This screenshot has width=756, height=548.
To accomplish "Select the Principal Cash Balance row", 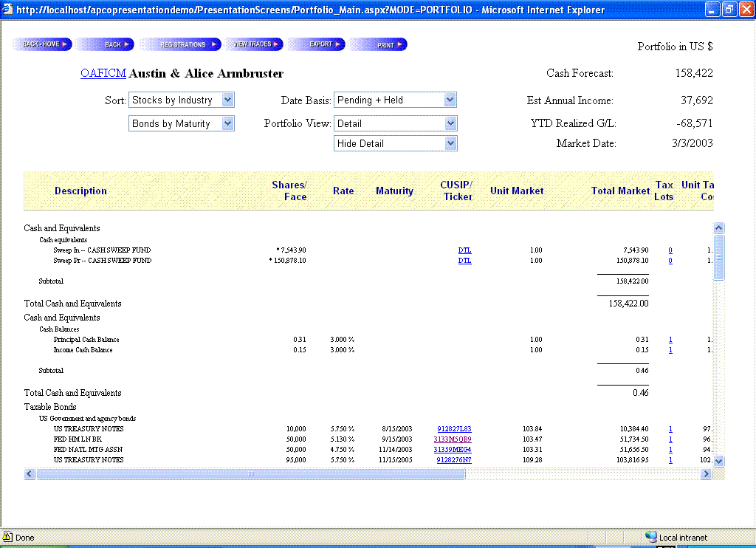I will [x=368, y=340].
